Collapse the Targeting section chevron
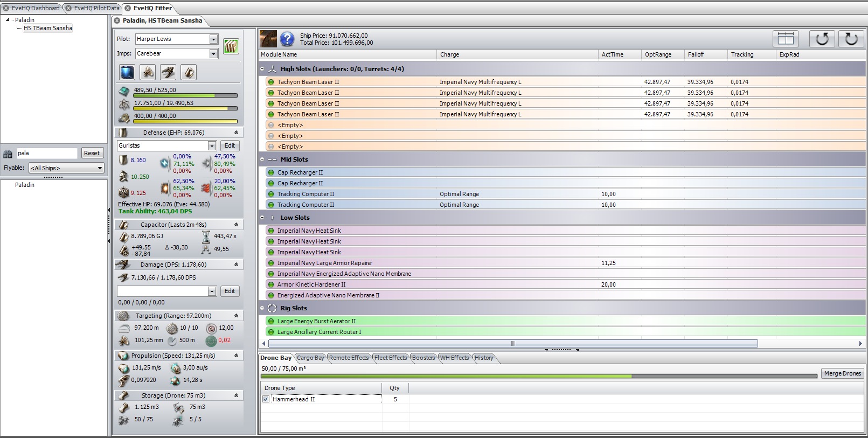 coord(236,316)
